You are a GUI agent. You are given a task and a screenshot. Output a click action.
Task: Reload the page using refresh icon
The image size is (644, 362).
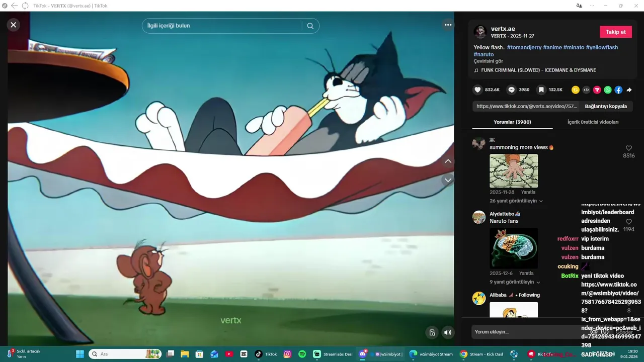pos(25,6)
